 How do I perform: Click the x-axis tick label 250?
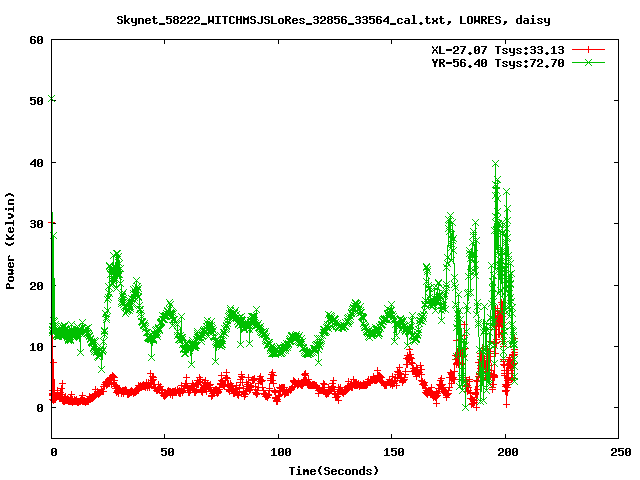621,452
